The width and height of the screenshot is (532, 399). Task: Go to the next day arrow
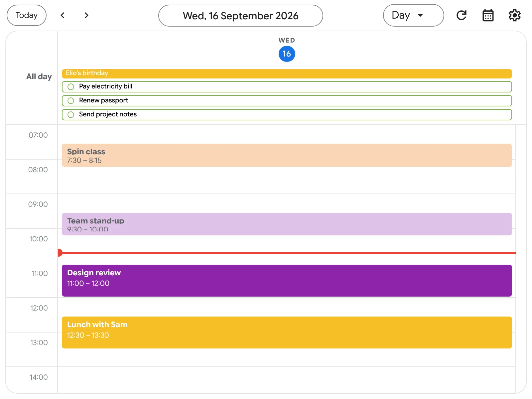click(86, 15)
